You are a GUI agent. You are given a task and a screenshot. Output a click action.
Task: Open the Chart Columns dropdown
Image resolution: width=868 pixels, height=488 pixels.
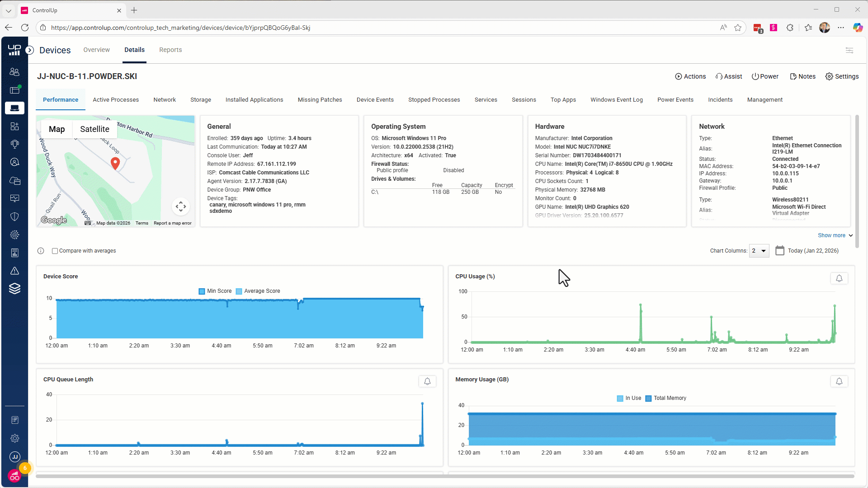(x=759, y=251)
